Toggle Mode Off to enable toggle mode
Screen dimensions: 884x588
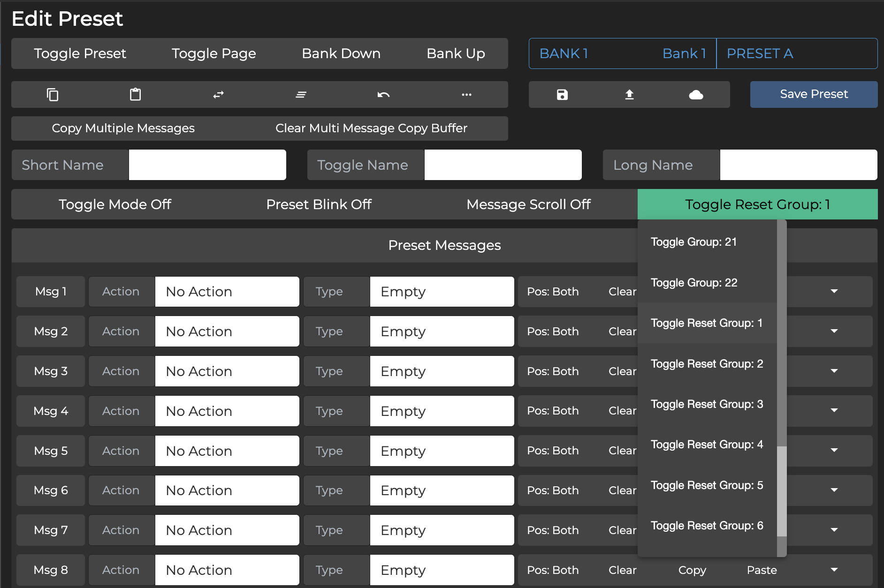(114, 204)
